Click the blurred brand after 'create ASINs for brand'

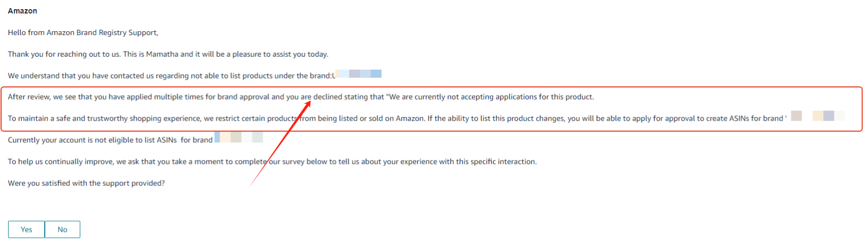point(817,116)
